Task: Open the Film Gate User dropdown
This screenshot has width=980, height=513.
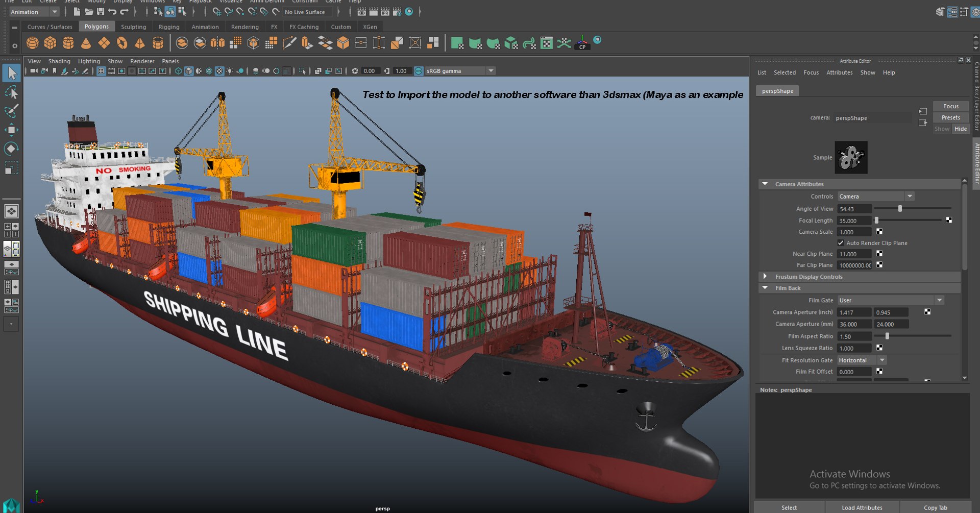Action: point(891,301)
